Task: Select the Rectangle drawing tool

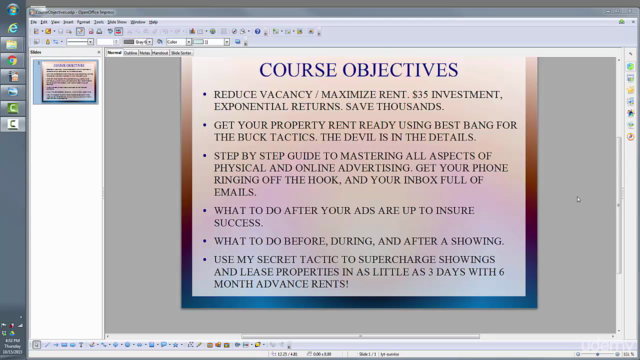Action: coord(64,345)
